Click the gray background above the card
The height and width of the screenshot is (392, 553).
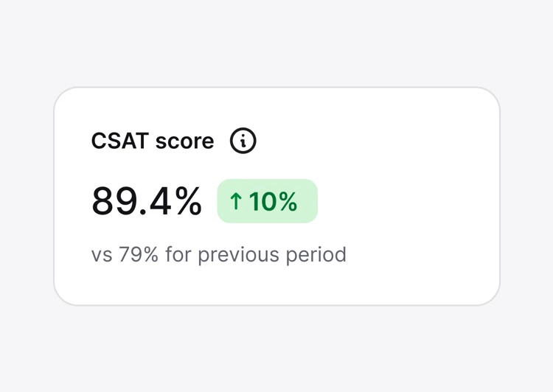click(x=276, y=42)
